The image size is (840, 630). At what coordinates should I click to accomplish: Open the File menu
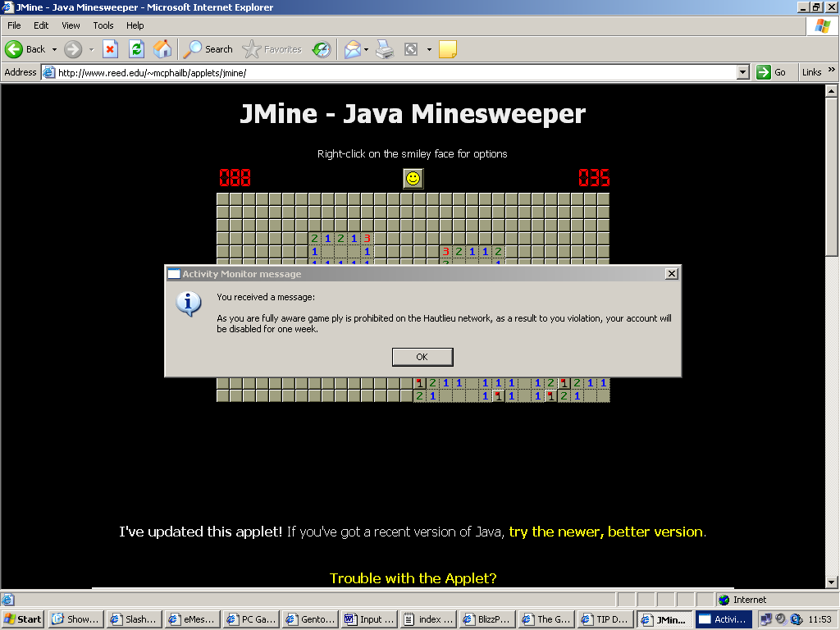point(14,25)
